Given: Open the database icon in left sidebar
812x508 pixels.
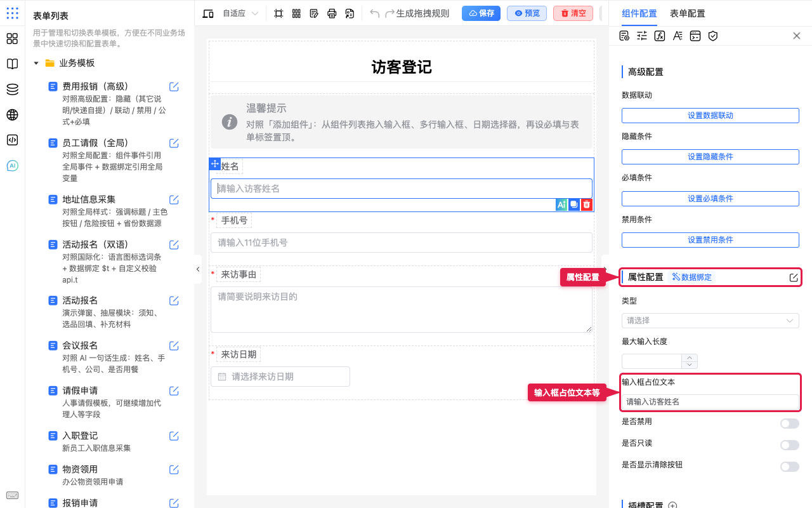Looking at the screenshot, I should click(x=12, y=90).
